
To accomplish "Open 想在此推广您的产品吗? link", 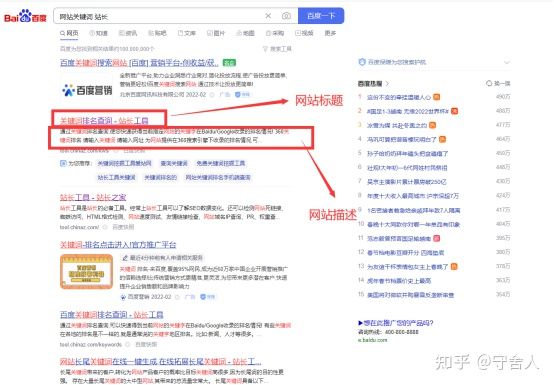I will (x=395, y=323).
